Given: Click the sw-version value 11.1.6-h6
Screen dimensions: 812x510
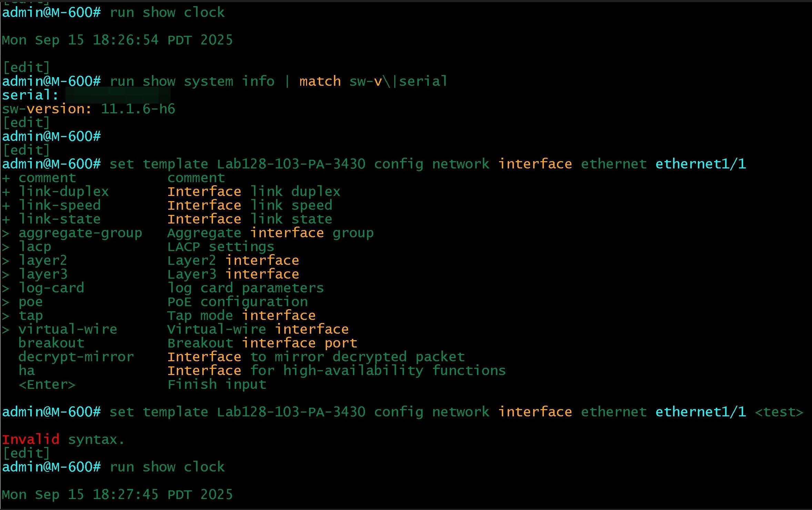Looking at the screenshot, I should tap(138, 109).
